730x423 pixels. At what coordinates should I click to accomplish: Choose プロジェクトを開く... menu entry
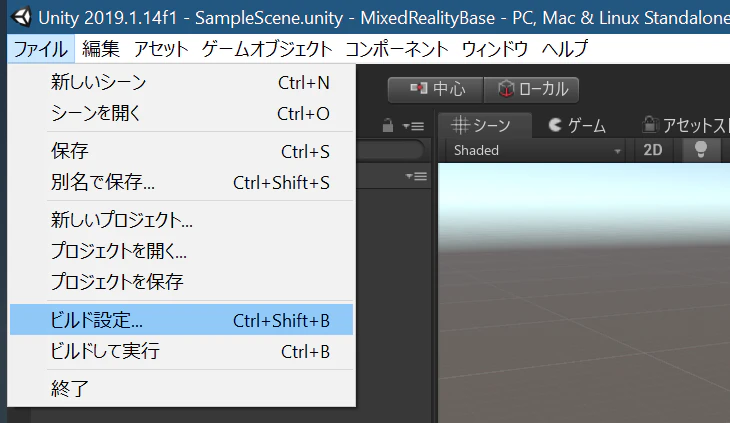coord(182,251)
